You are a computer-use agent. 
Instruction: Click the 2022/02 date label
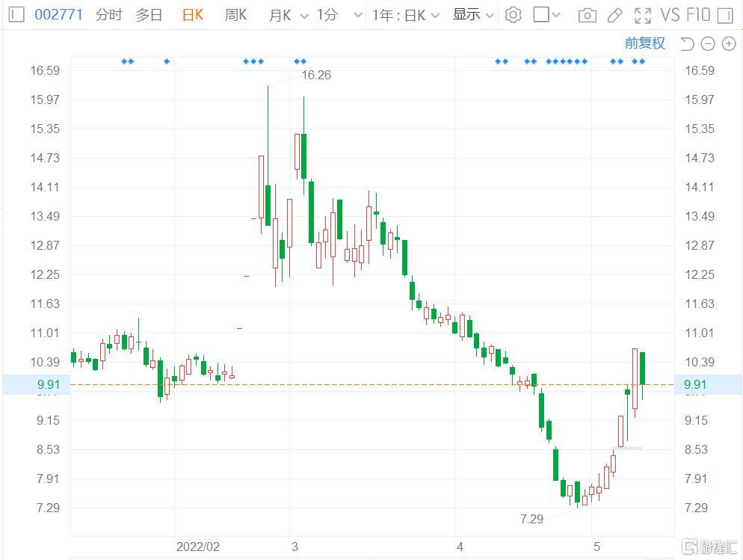(197, 547)
